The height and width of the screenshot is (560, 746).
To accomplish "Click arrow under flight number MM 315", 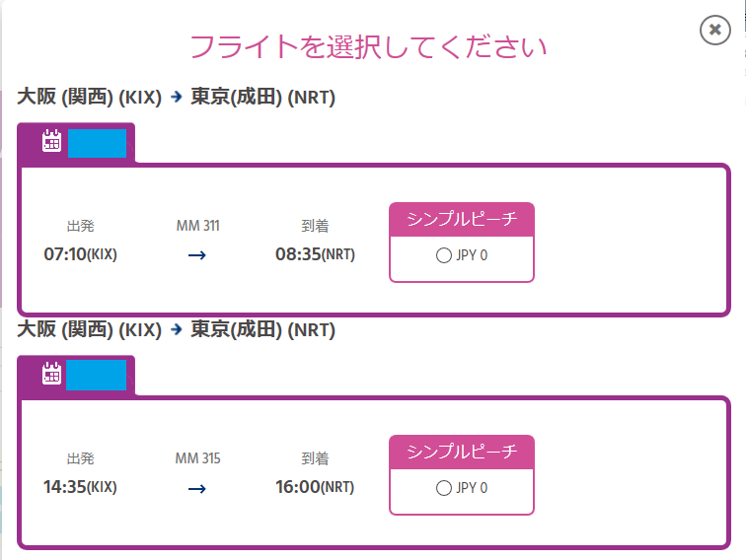I will click(197, 489).
